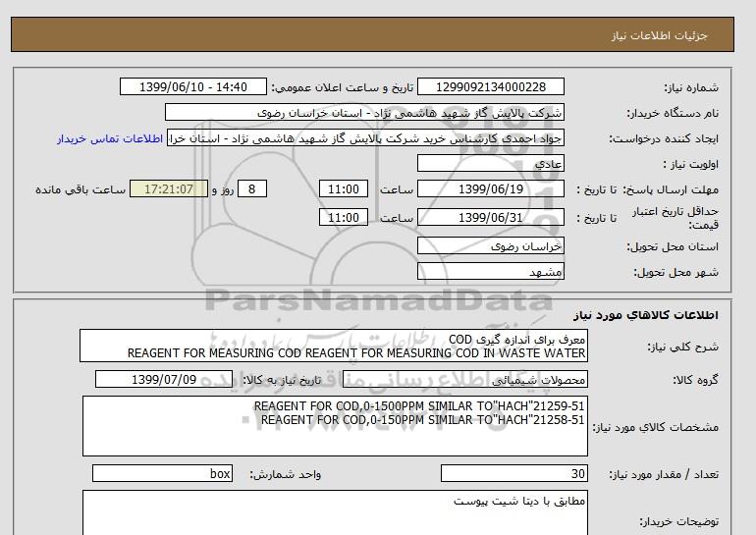Click the واحد شمارش field showing box
The width and height of the screenshot is (756, 535).
(x=162, y=474)
